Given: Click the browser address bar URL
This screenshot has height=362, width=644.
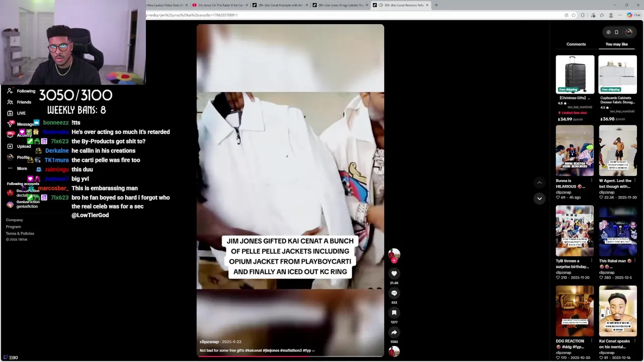Looking at the screenshot, I should coord(192,15).
